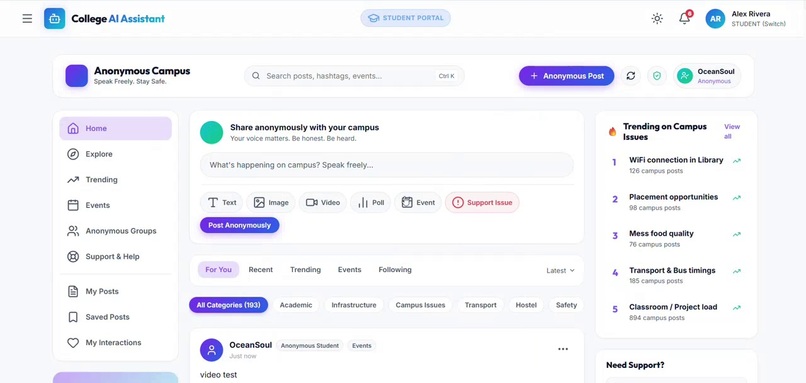The height and width of the screenshot is (383, 806).
Task: Open Transport & Bus timings trend
Action: click(676, 275)
